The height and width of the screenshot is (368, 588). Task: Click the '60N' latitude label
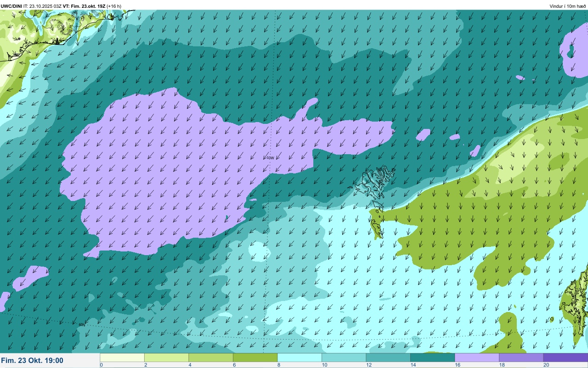click(x=82, y=324)
